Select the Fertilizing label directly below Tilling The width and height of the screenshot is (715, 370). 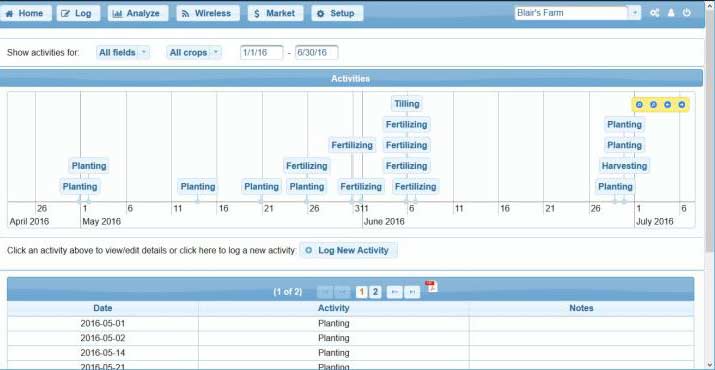point(406,124)
